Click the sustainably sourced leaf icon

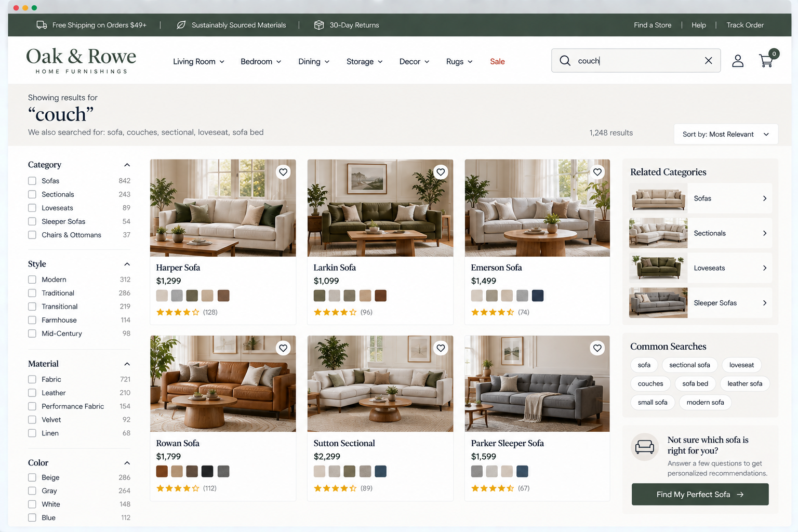(x=181, y=25)
